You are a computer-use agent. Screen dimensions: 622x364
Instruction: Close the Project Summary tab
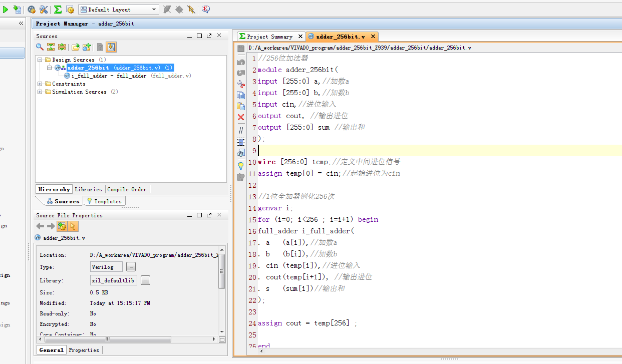tap(300, 37)
